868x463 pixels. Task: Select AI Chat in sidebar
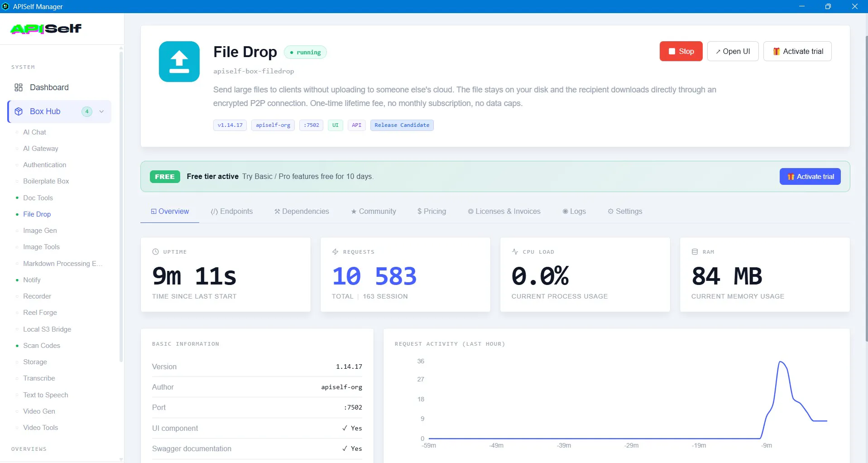click(34, 132)
